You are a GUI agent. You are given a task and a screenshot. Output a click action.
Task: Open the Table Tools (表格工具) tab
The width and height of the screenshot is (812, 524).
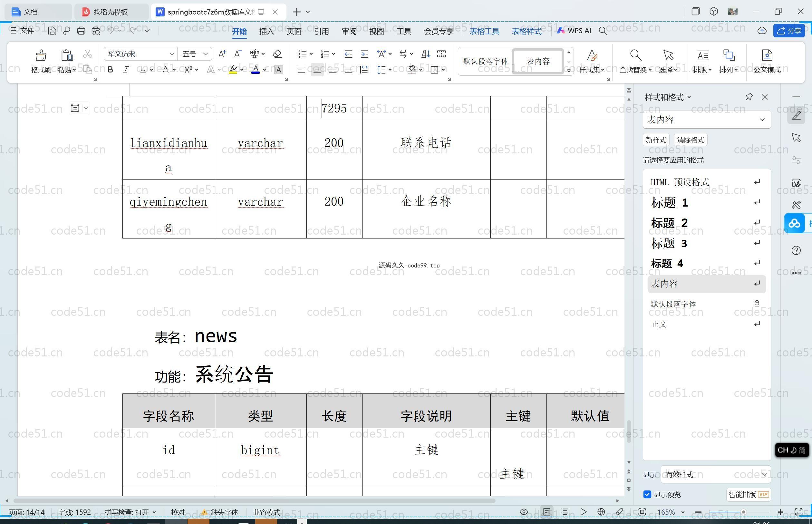click(484, 31)
